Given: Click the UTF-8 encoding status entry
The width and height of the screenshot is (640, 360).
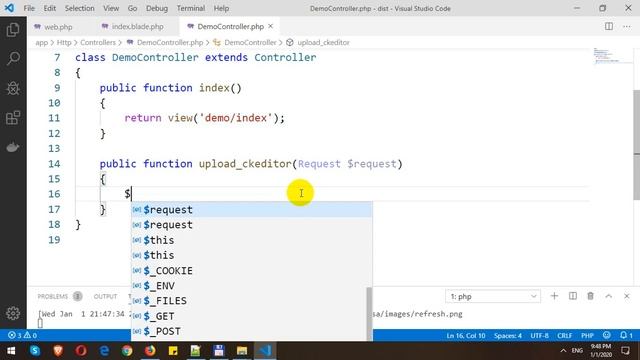Looking at the screenshot, I should click(x=539, y=336).
